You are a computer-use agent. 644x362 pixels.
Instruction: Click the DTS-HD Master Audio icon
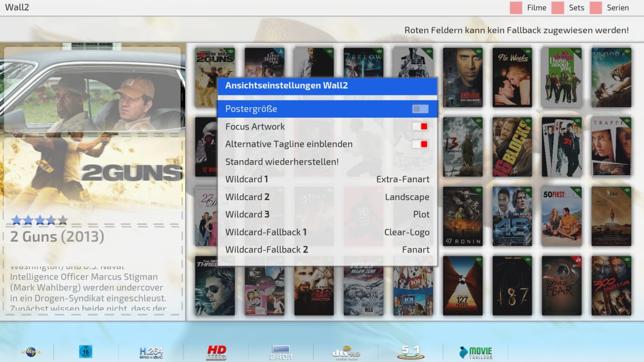pos(346,353)
